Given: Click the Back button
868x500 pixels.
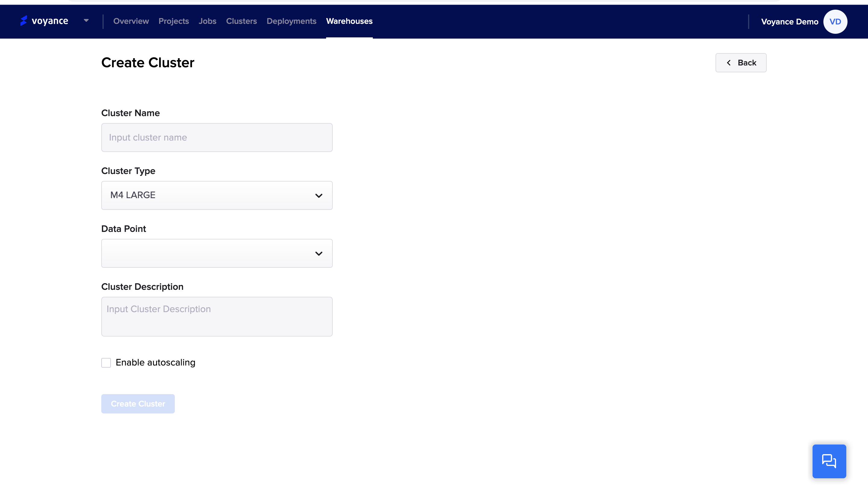Looking at the screenshot, I should [x=741, y=63].
